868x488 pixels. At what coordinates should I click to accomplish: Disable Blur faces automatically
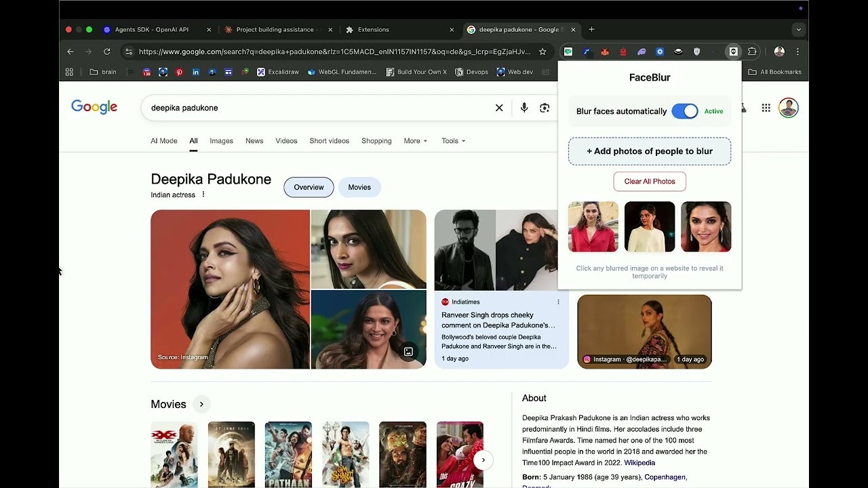pyautogui.click(x=685, y=110)
